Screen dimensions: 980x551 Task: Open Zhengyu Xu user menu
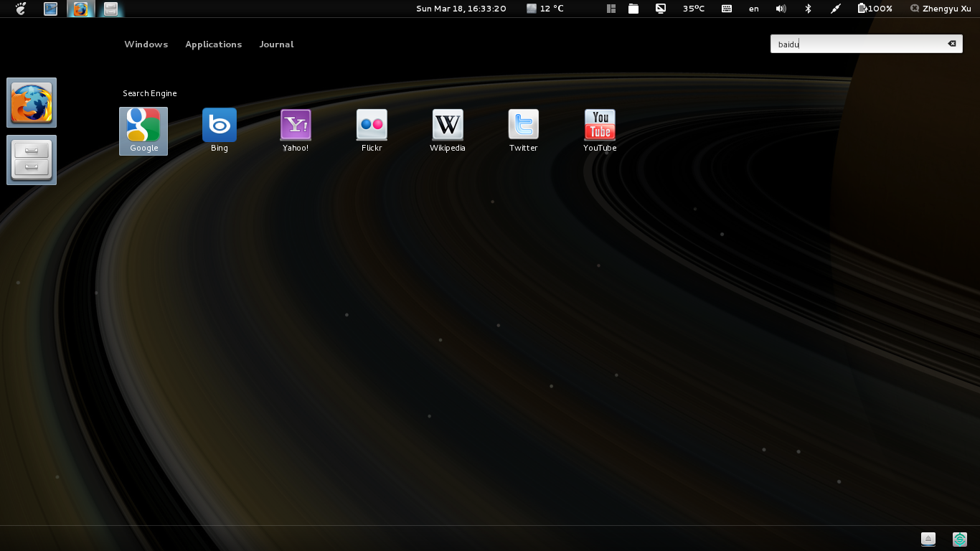940,9
